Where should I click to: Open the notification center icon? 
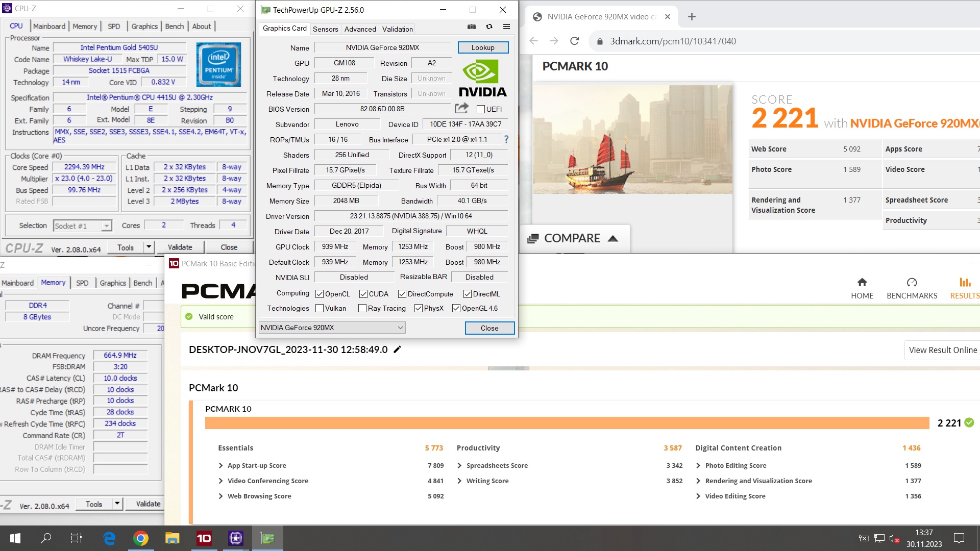pyautogui.click(x=959, y=538)
